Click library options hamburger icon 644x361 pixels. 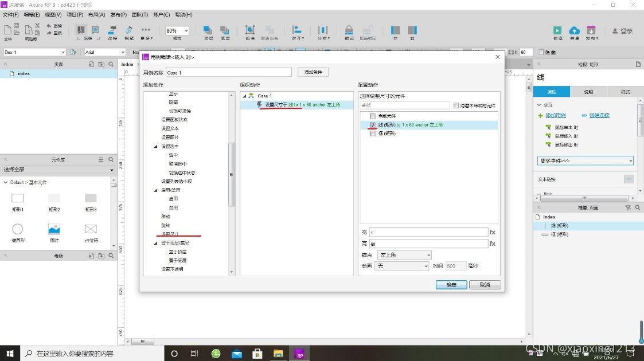(x=101, y=159)
